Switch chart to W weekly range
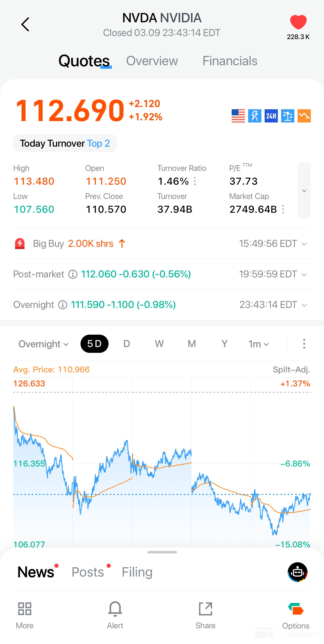The height and width of the screenshot is (644, 324). tap(159, 344)
